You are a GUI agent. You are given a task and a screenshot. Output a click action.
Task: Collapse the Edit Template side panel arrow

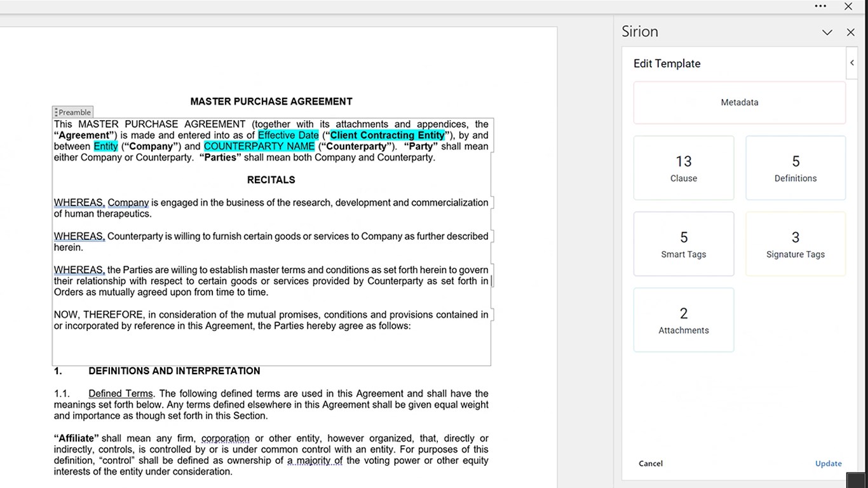click(x=852, y=63)
